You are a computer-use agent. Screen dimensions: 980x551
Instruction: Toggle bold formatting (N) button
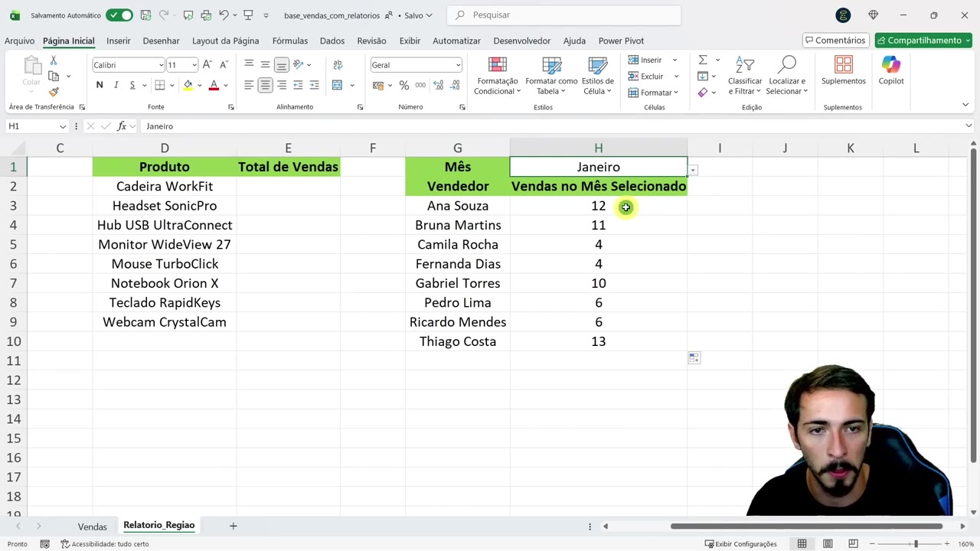100,85
